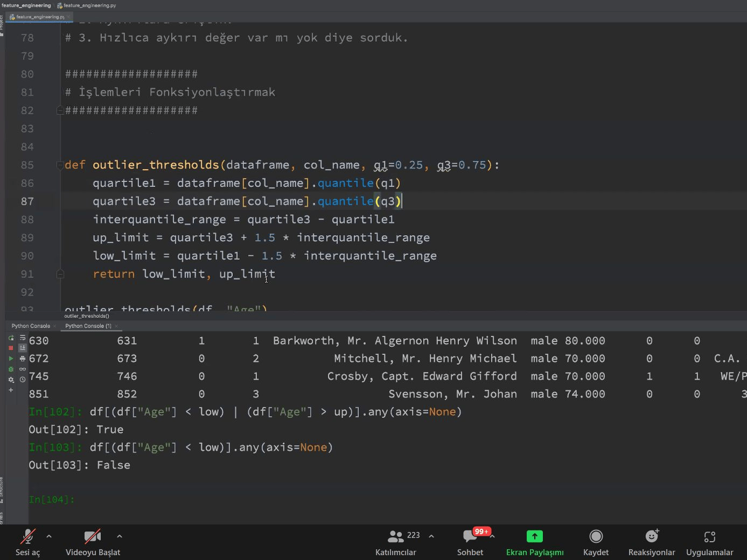Open console settings gear menu
The image size is (747, 560).
11,380
